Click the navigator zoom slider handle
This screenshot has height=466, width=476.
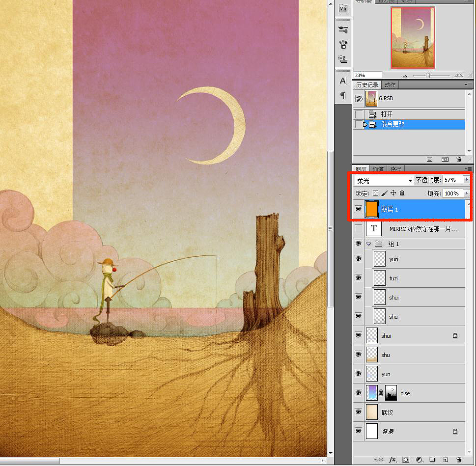click(428, 76)
